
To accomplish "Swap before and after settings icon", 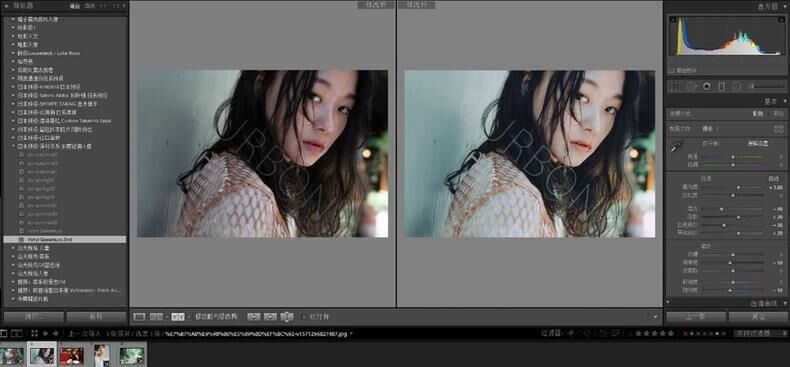I will tap(287, 317).
